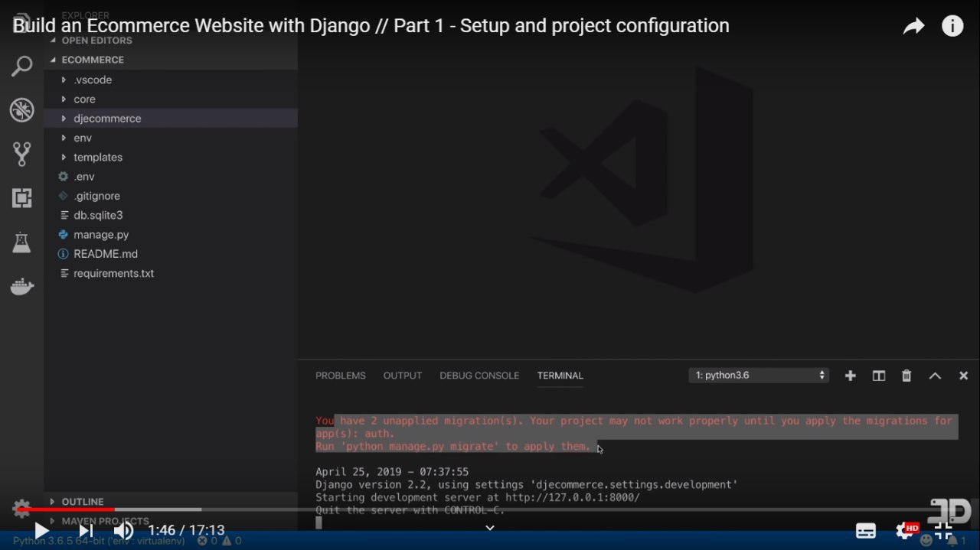980x550 pixels.
Task: Open manage.py file
Action: click(170, 235)
